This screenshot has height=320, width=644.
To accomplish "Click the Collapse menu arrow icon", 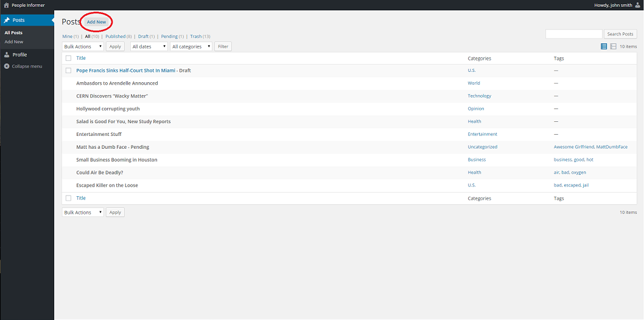I will pos(7,66).
